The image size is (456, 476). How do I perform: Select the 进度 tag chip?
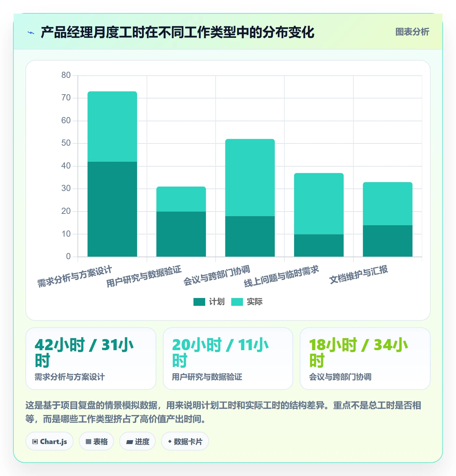tap(137, 441)
